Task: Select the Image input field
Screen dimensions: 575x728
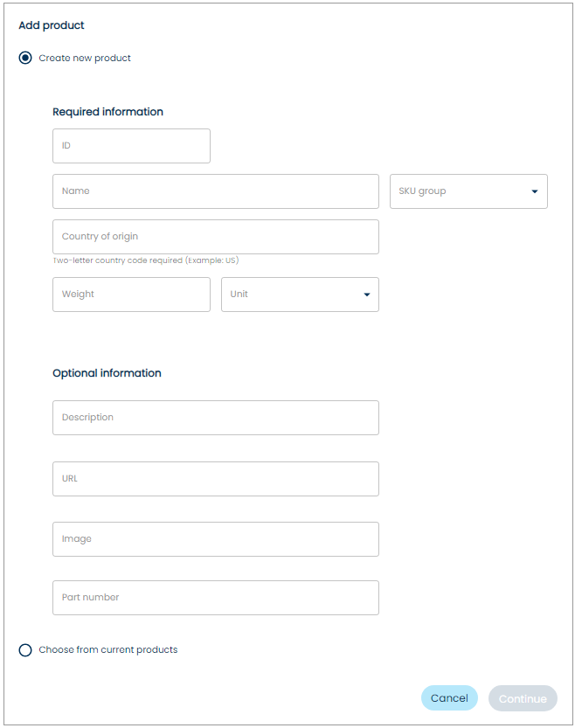Action: [x=215, y=539]
